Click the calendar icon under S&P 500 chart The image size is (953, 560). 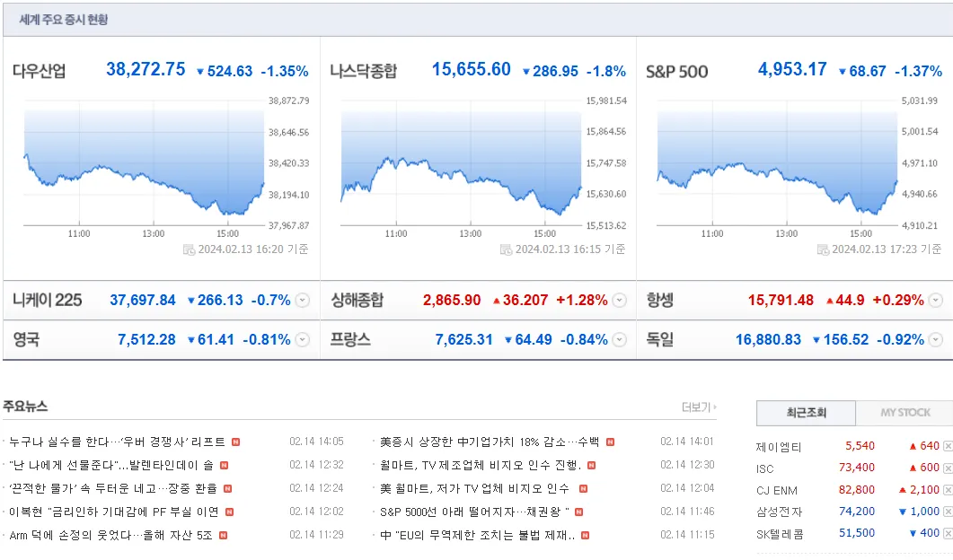coord(823,249)
